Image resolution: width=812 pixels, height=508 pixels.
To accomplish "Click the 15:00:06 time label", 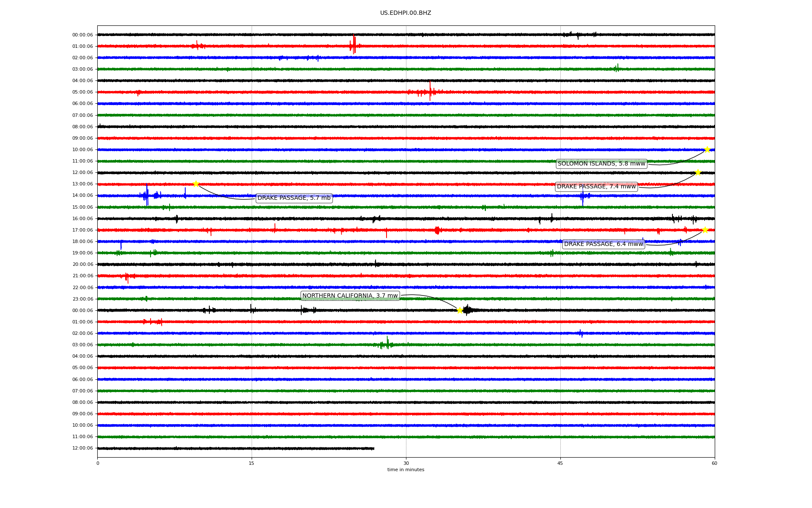I will tap(82, 207).
